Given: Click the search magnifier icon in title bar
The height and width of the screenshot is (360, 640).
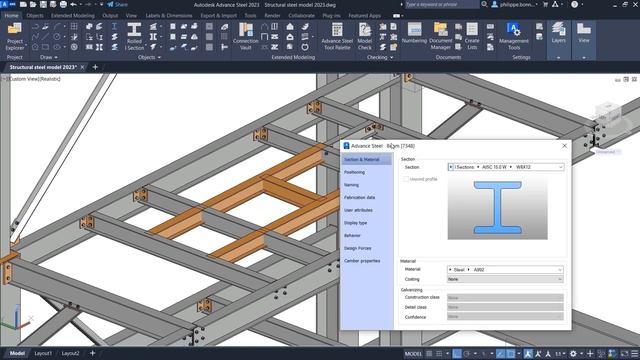Looking at the screenshot, I should [x=484, y=4].
